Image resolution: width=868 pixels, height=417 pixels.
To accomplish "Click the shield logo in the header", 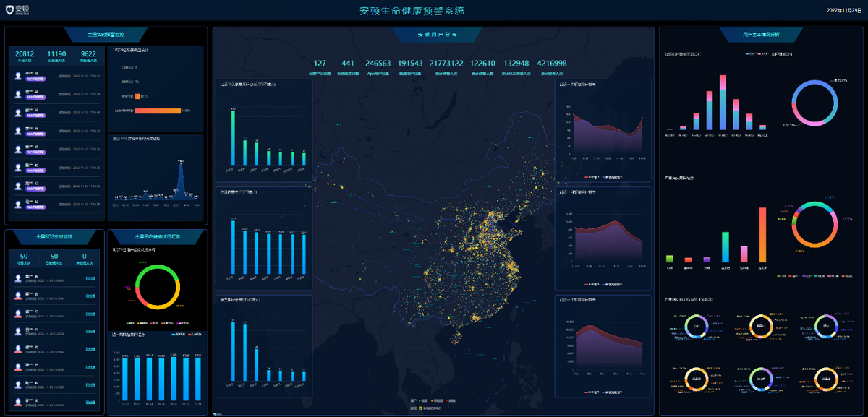I will click(10, 10).
